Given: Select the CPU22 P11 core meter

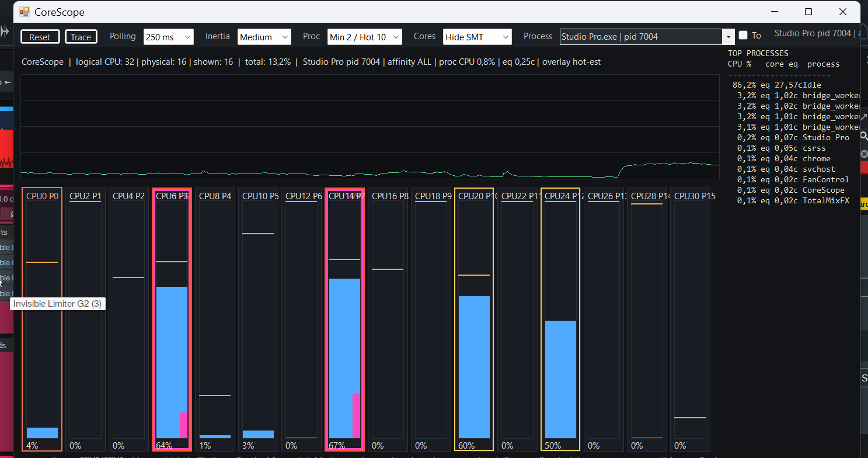Looking at the screenshot, I should (517, 320).
